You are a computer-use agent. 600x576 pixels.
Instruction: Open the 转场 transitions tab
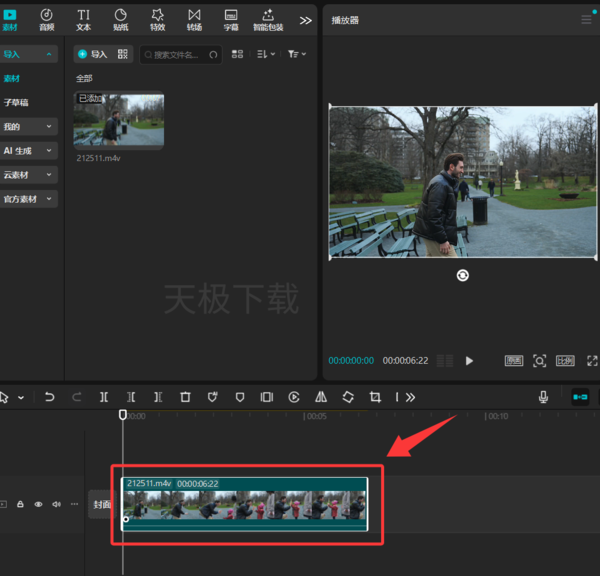pyautogui.click(x=194, y=20)
